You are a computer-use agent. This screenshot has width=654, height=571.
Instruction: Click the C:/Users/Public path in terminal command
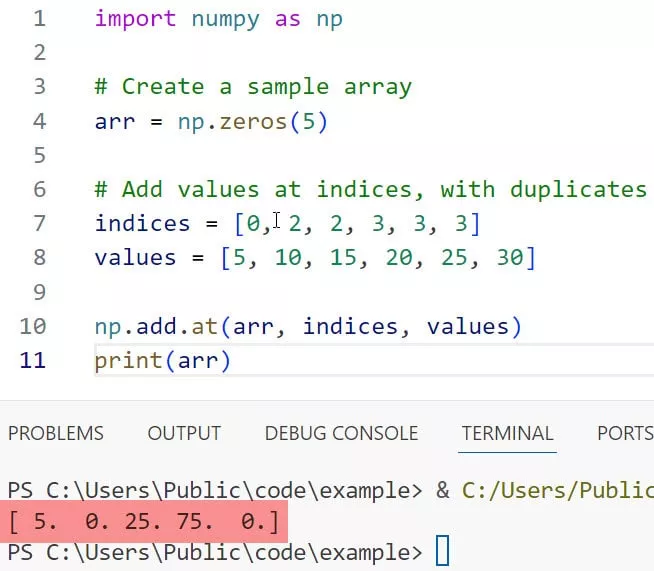(557, 490)
